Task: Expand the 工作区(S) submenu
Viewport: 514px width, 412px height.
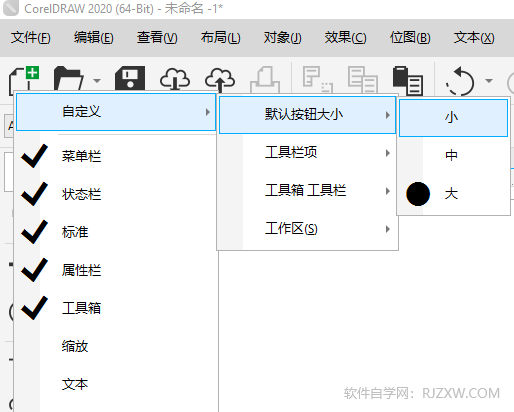Action: coord(307,229)
